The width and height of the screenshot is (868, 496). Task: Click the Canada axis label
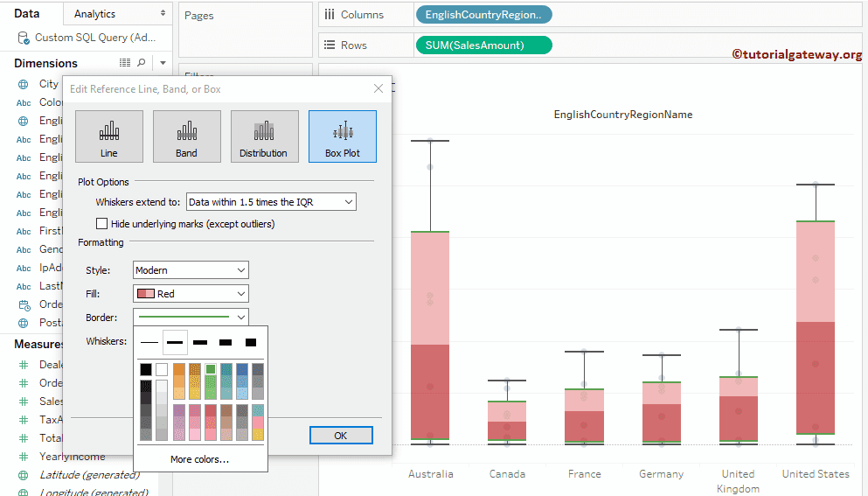click(x=507, y=474)
